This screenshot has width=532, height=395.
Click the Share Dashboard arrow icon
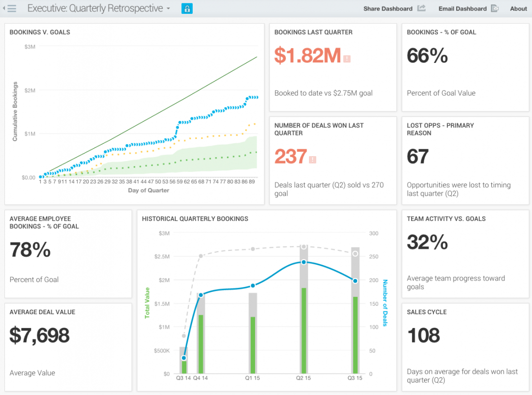tap(422, 8)
